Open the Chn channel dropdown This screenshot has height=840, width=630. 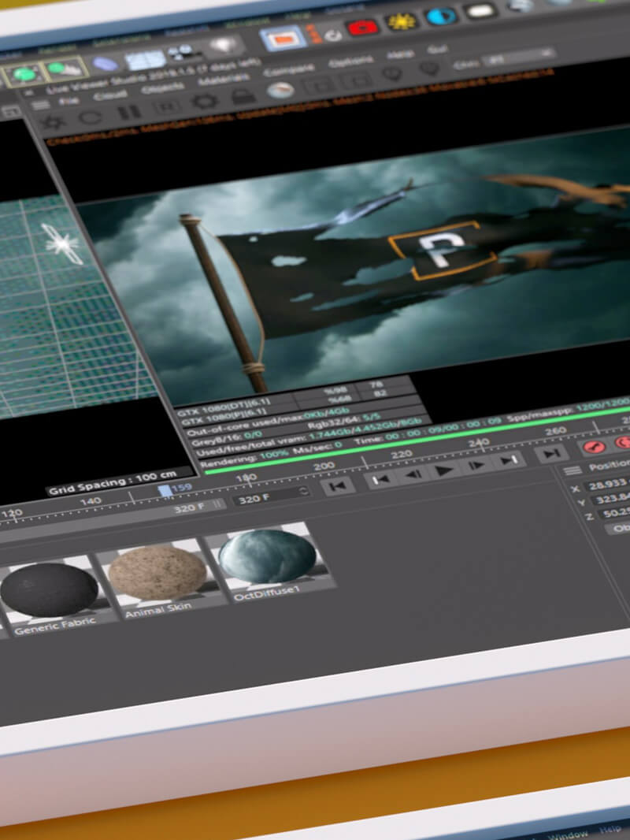[517, 57]
